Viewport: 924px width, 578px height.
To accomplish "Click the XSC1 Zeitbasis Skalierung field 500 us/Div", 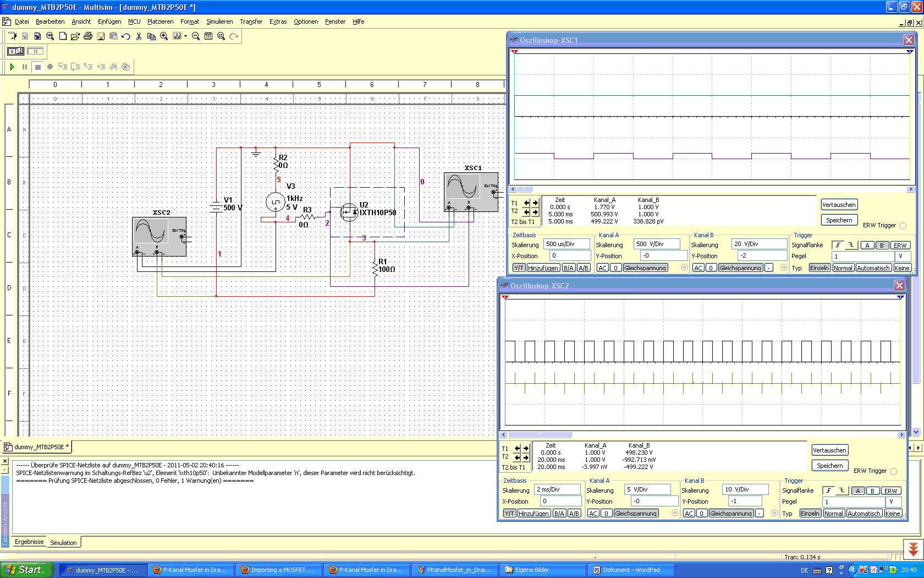I will click(x=566, y=244).
